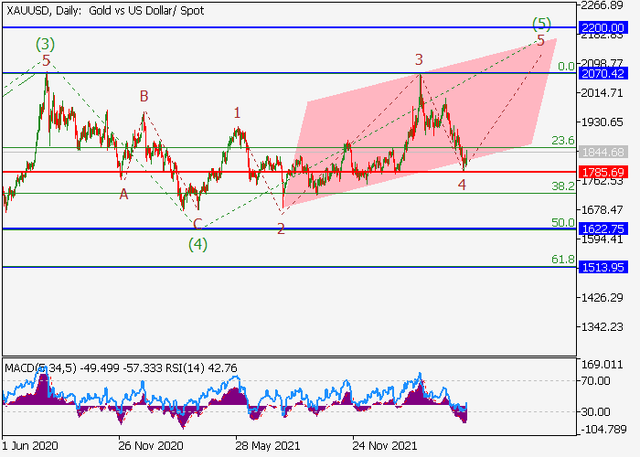Viewport: 640px width, 457px height.
Task: Click the 23.6 Fibonacci level label
Action: [x=563, y=140]
